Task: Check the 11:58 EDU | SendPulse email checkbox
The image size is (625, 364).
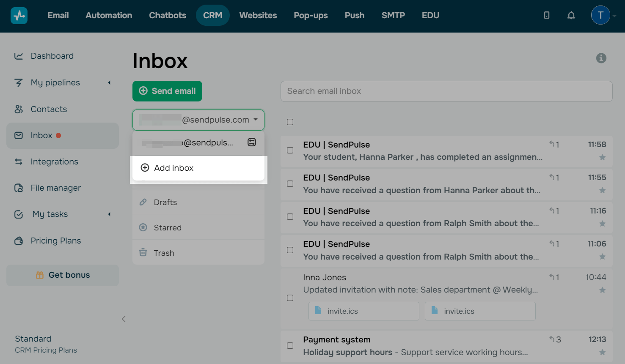Action: pos(290,150)
